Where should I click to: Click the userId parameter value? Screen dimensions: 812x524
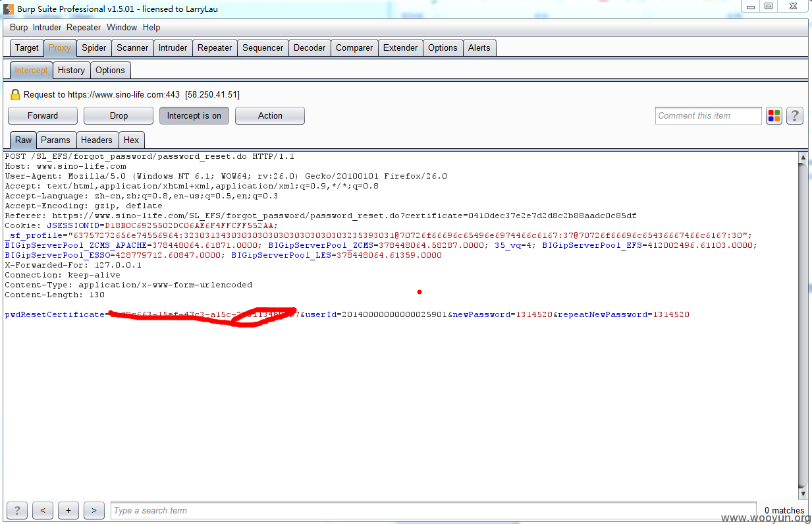395,314
